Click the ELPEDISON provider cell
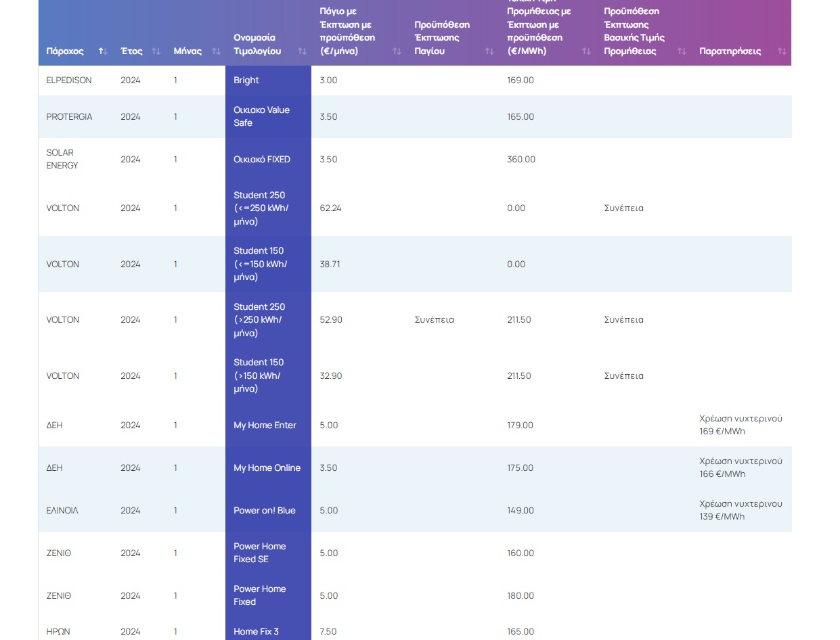840x640 pixels. coord(69,81)
